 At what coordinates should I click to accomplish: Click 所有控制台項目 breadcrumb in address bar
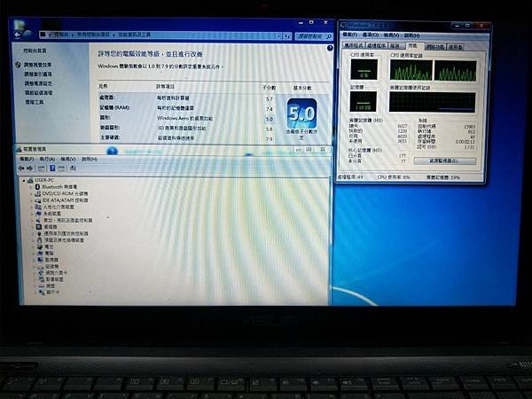click(x=93, y=35)
